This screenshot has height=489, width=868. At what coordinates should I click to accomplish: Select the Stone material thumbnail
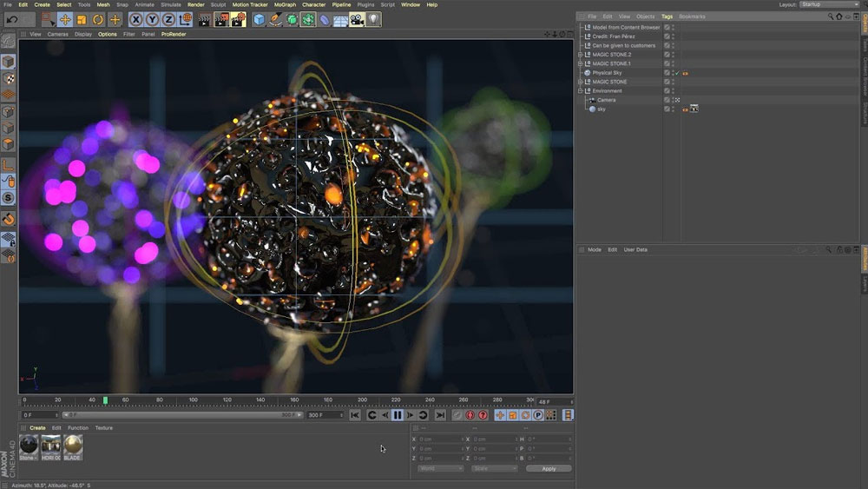click(x=29, y=447)
